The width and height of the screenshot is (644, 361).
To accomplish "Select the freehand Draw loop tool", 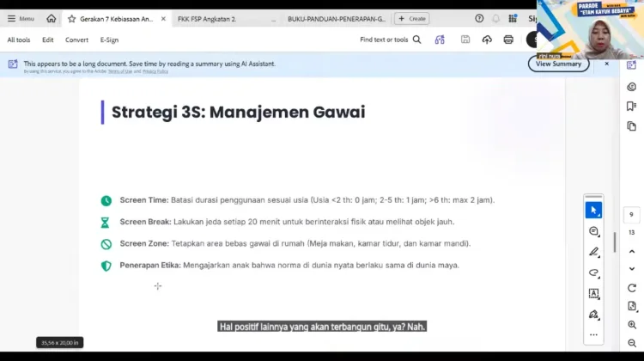I will (593, 273).
